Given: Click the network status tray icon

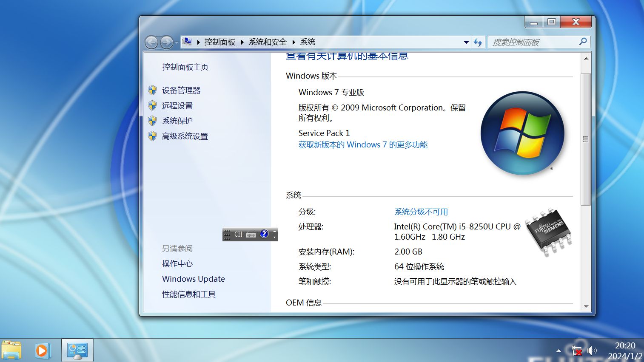Looking at the screenshot, I should click(x=577, y=351).
